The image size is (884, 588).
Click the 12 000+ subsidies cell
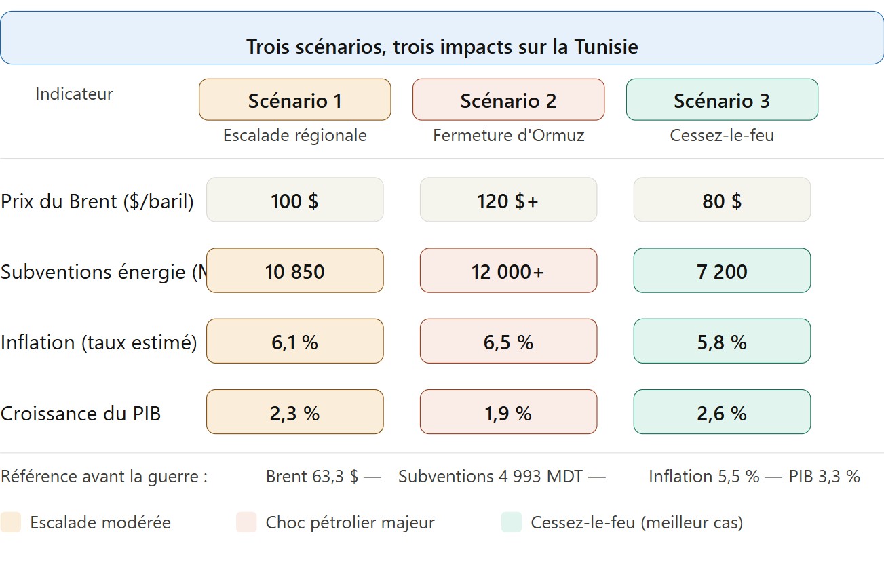[508, 271]
